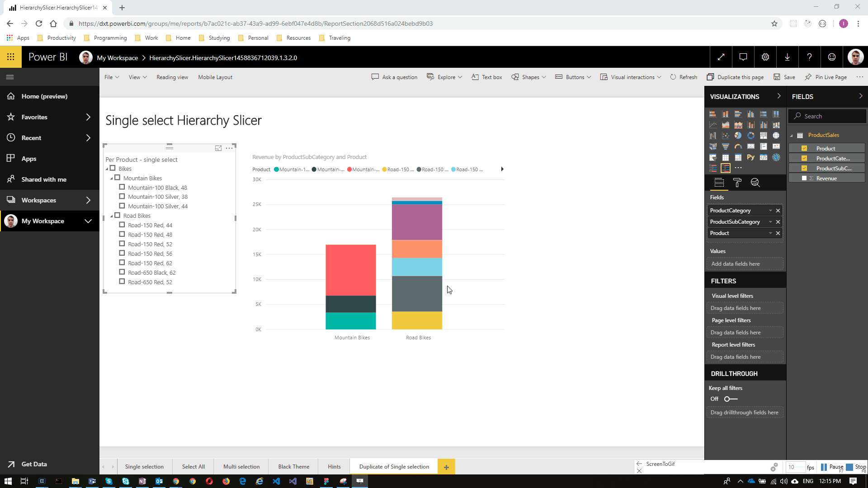The width and height of the screenshot is (868, 488).
Task: Toggle Keep all filters switch
Action: pyautogui.click(x=731, y=399)
